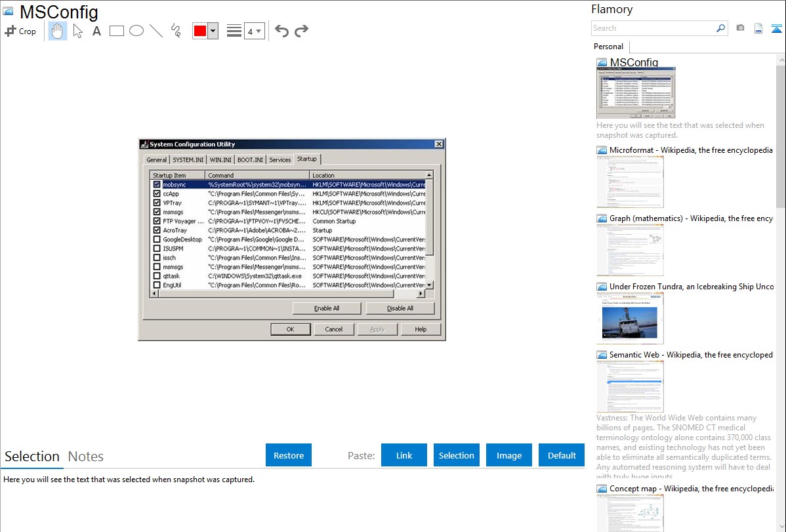Click the red color swatch
This screenshot has height=532, width=786.
[200, 31]
